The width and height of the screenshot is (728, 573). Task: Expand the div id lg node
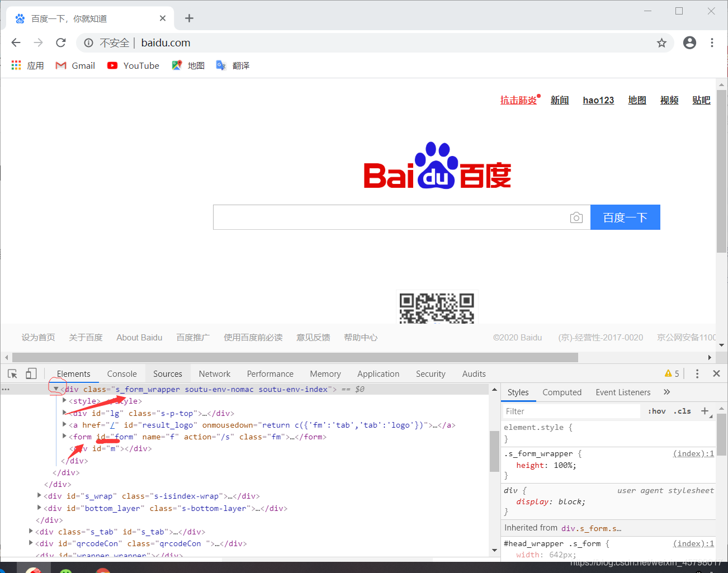[64, 413]
